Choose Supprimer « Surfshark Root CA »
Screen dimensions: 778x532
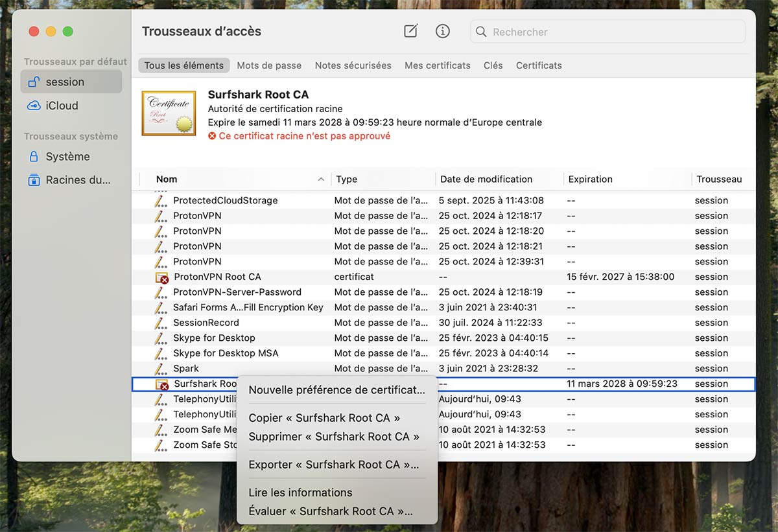(334, 437)
